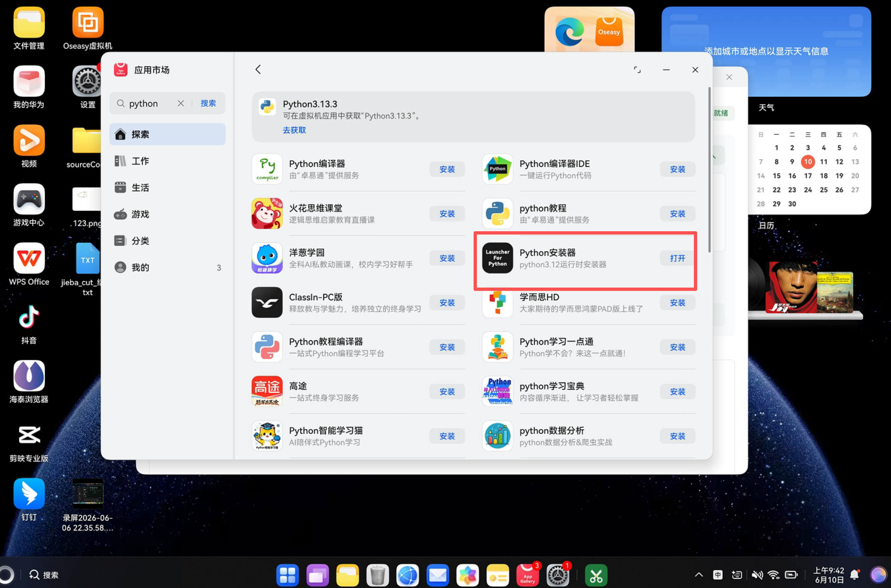
Task: Open 我的华为 desktop icon
Action: [x=29, y=82]
